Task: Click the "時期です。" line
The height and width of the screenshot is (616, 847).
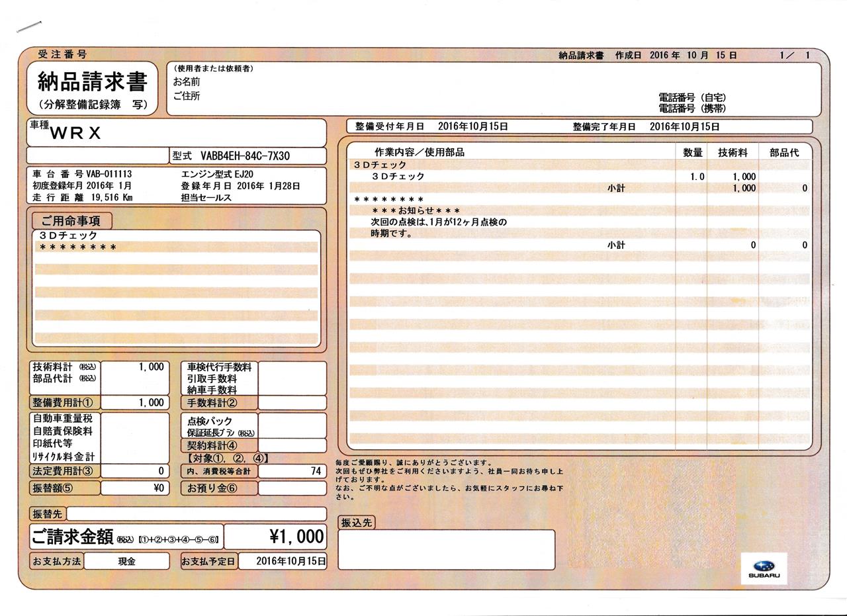Action: [391, 233]
